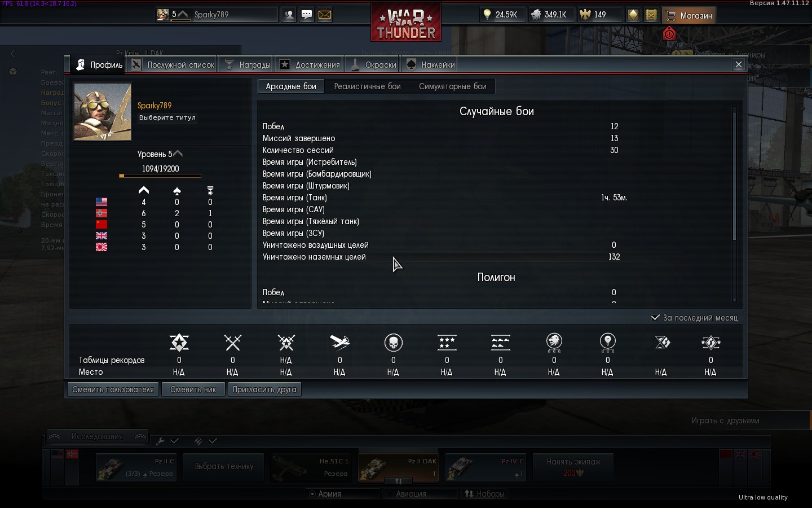The height and width of the screenshot is (508, 812).
Task: Open the Достижения tab
Action: 311,65
